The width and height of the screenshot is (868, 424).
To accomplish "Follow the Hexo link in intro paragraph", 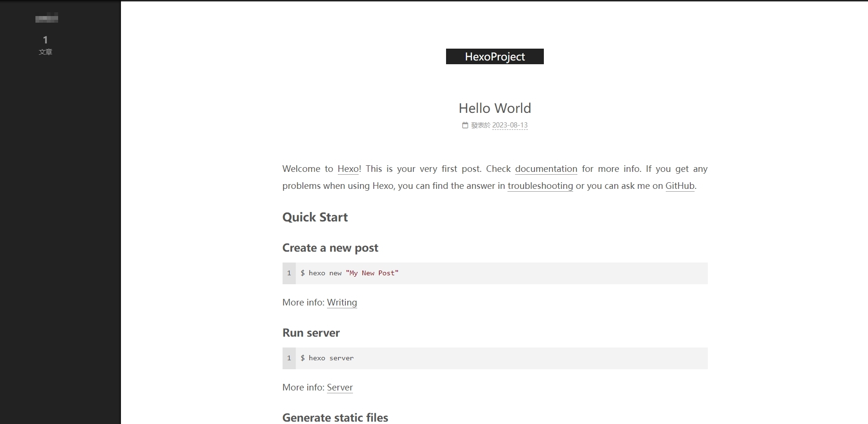I will coord(348,169).
